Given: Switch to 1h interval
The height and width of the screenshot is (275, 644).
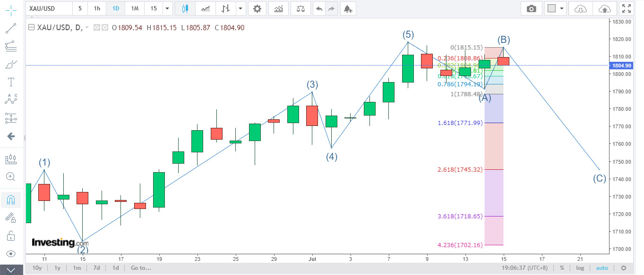Looking at the screenshot, I should (x=97, y=8).
